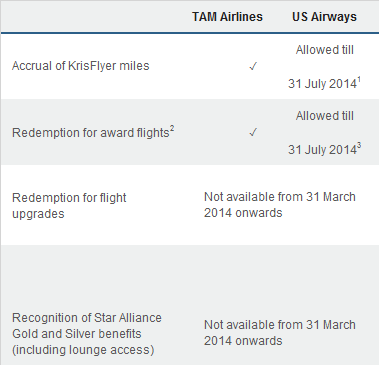Screen dimensions: 379x365
Task: Select the Redemption for award flights label
Action: 91,133
